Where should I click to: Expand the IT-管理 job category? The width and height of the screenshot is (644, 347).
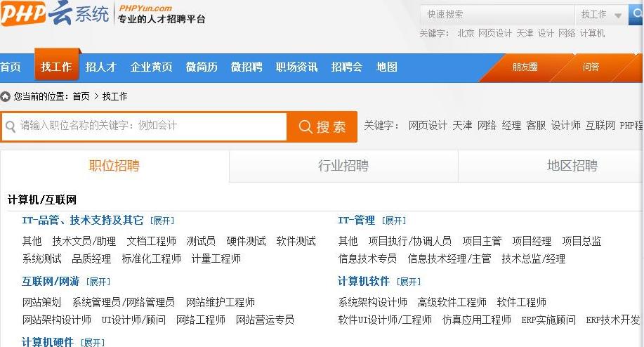coord(394,221)
